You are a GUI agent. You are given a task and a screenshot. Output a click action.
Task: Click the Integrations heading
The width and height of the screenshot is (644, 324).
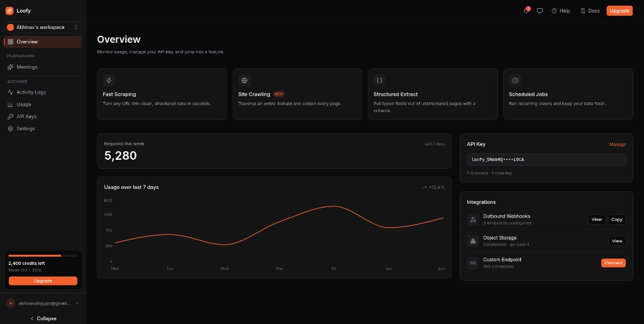tap(481, 202)
